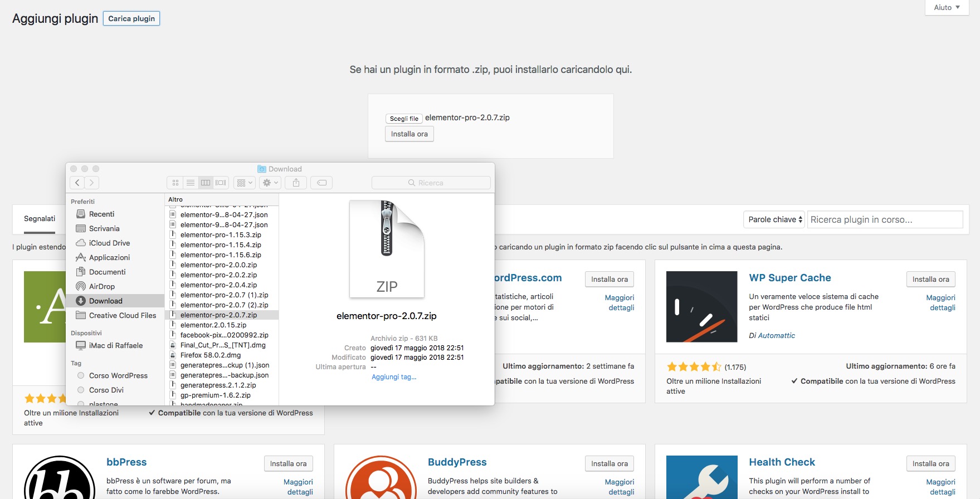
Task: Install BuddyPress plugin
Action: click(x=610, y=464)
